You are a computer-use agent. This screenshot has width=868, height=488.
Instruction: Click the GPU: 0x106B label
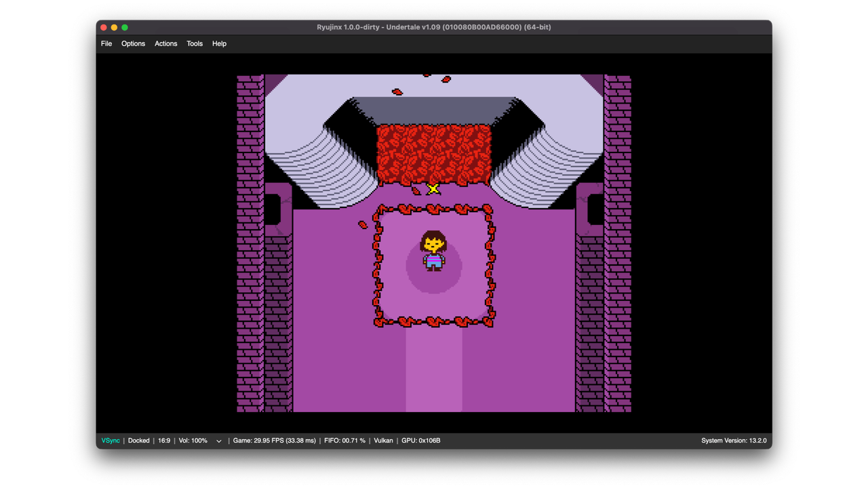click(x=420, y=441)
